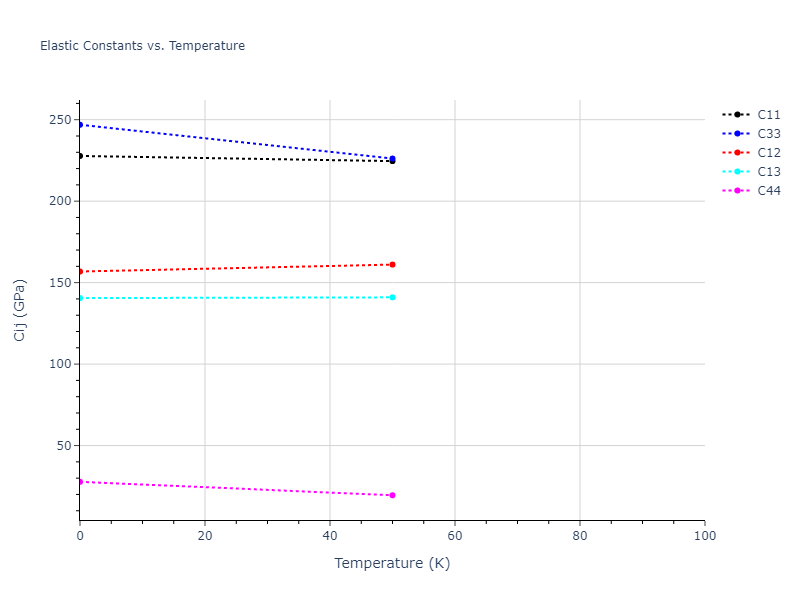Click the 150 tick label on the Cij axis
This screenshot has height=600, width=800.
59,283
